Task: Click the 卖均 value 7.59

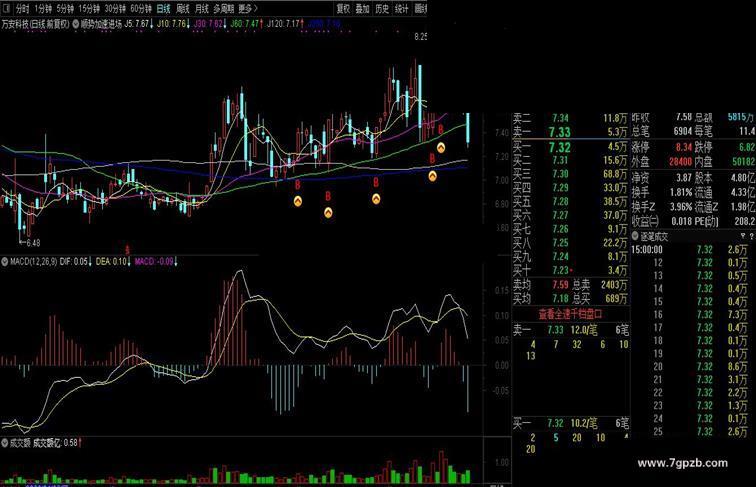Action: (560, 285)
